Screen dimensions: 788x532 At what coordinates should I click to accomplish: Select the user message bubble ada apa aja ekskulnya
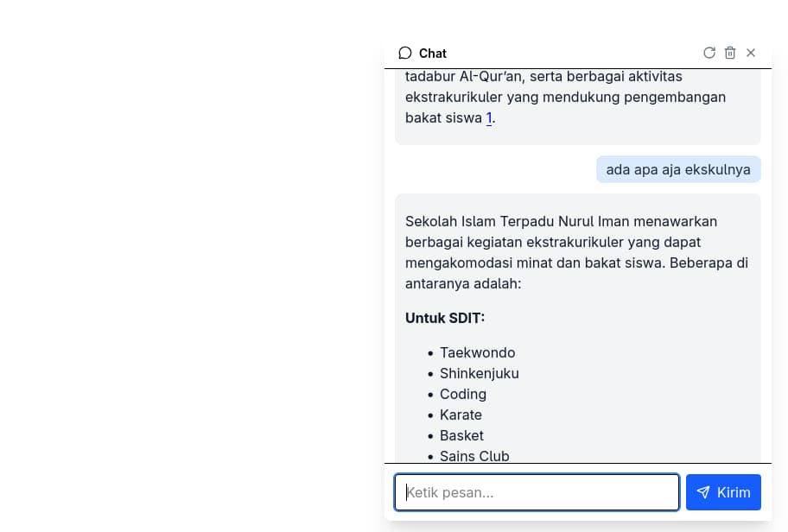(678, 169)
